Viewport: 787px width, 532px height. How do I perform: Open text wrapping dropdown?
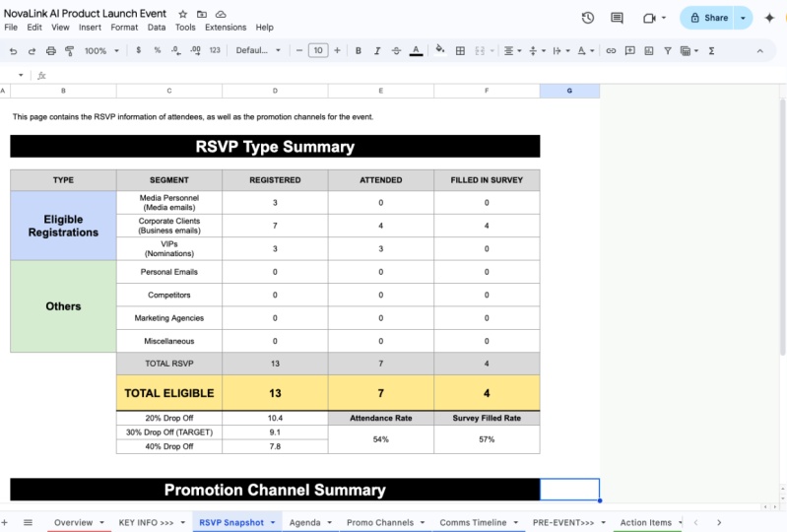coord(561,50)
